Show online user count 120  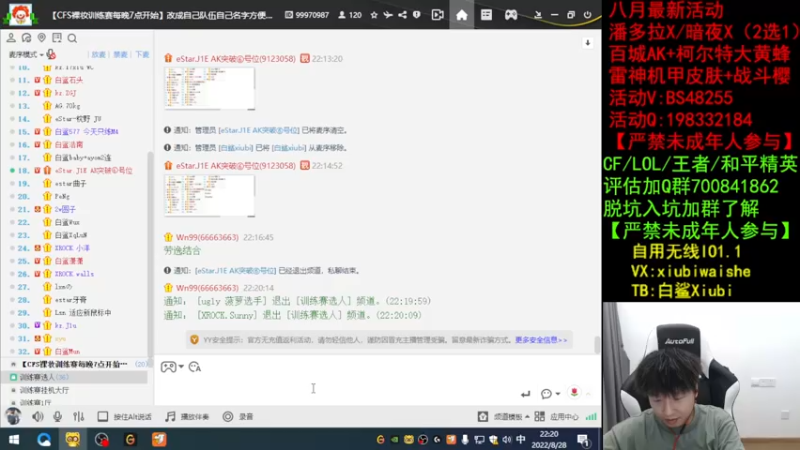point(350,15)
